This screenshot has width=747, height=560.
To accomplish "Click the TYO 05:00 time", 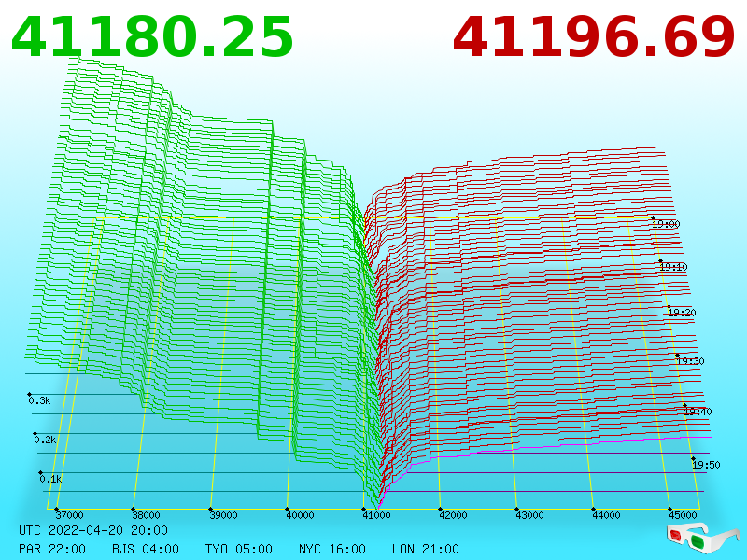I will 239,549.
